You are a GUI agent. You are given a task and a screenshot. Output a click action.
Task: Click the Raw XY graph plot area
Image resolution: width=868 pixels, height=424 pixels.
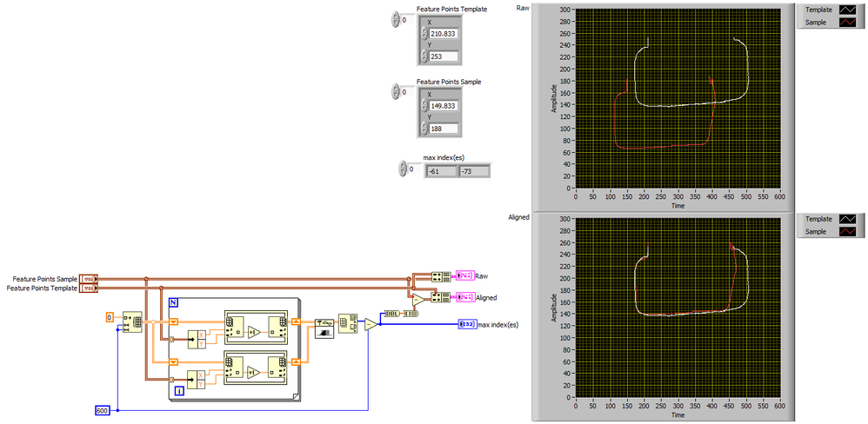[x=678, y=98]
